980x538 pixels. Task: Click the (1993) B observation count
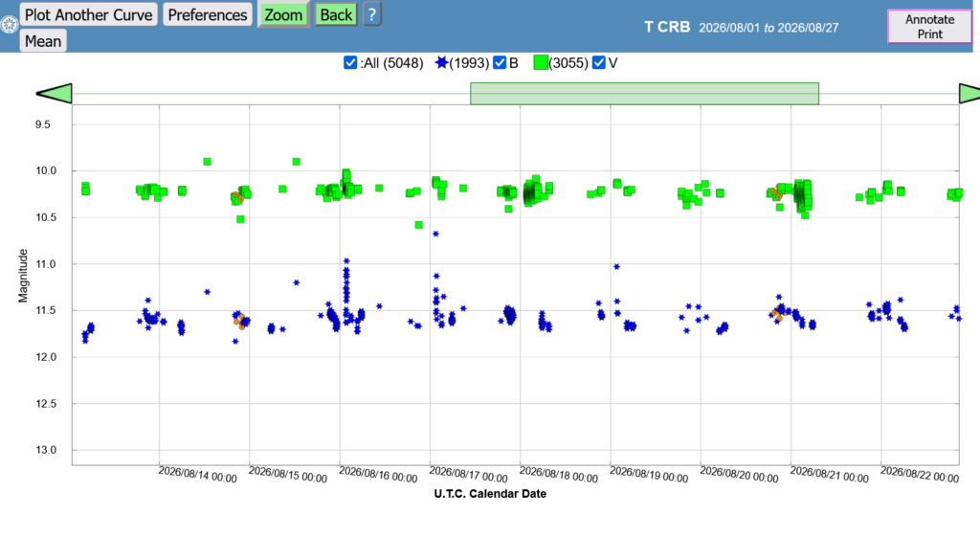(469, 63)
